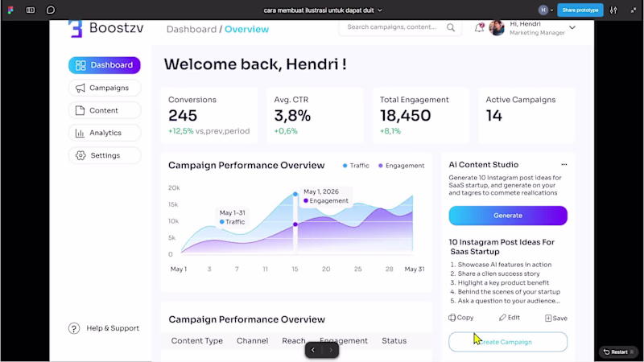Click the x-axis label 15
The image size is (644, 362).
pyautogui.click(x=295, y=269)
